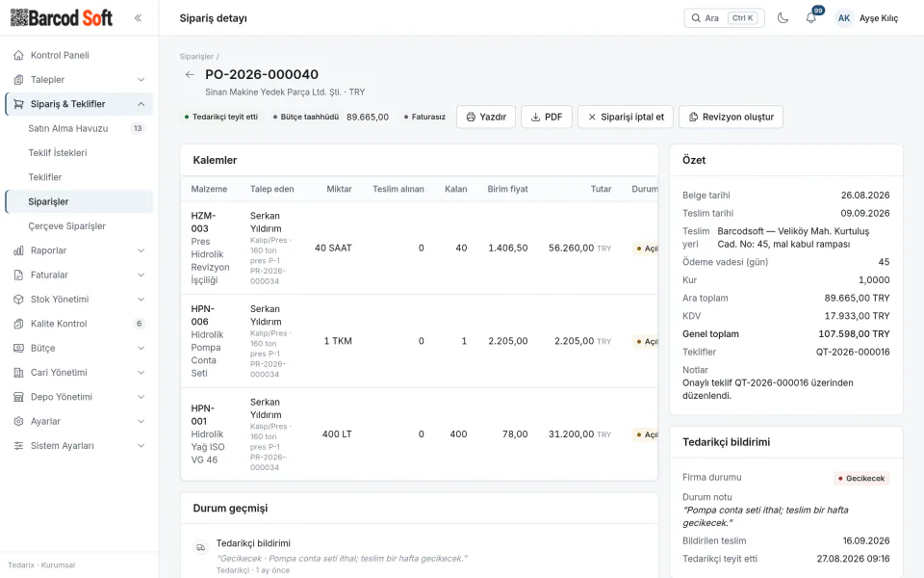Click Siparişi iptal et button
Screen dimensions: 924x578
tap(626, 117)
